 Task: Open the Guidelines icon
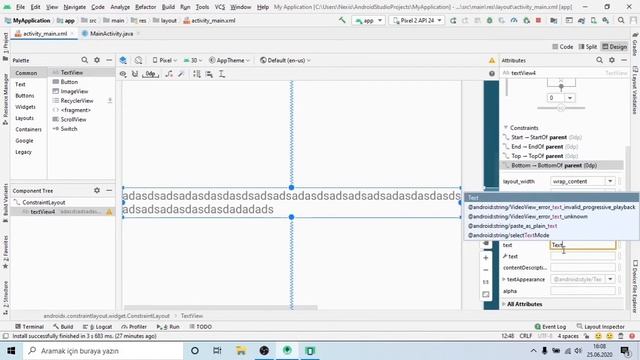(222, 74)
